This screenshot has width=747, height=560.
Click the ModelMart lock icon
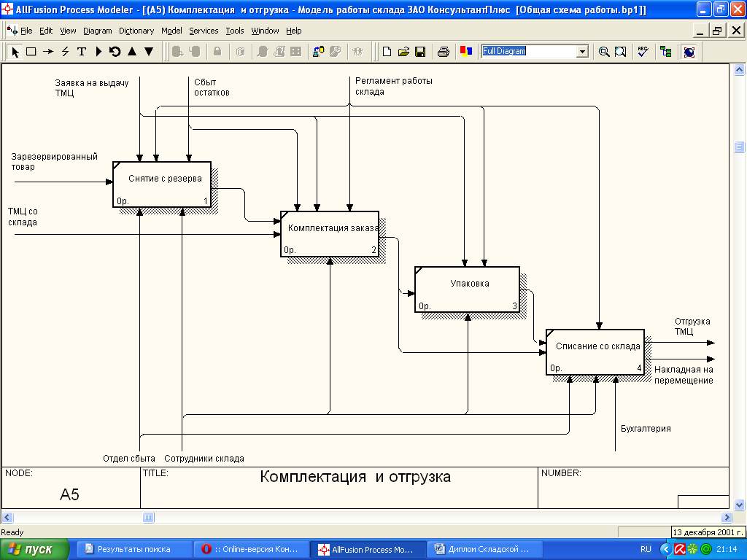(217, 52)
